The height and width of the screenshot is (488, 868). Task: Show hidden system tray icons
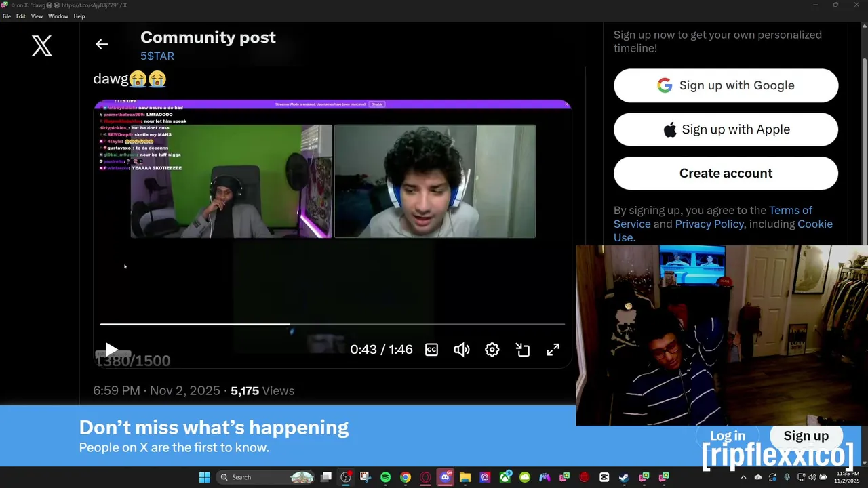tap(743, 477)
